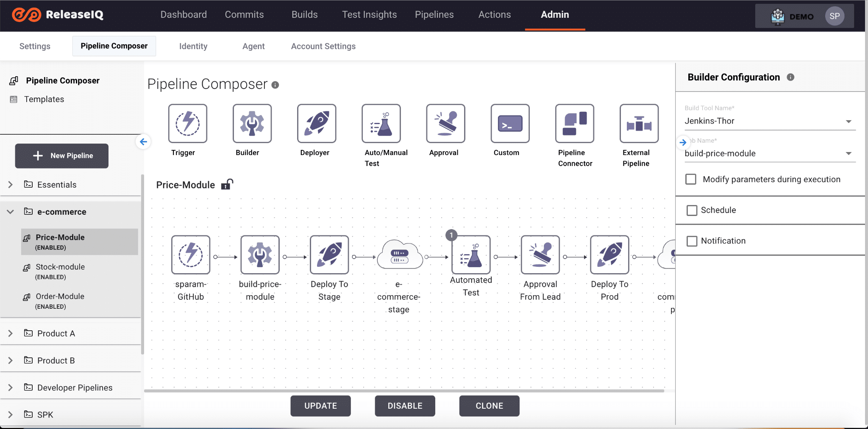
Task: Click the badge numbered 1 on Automated Test
Action: 451,235
